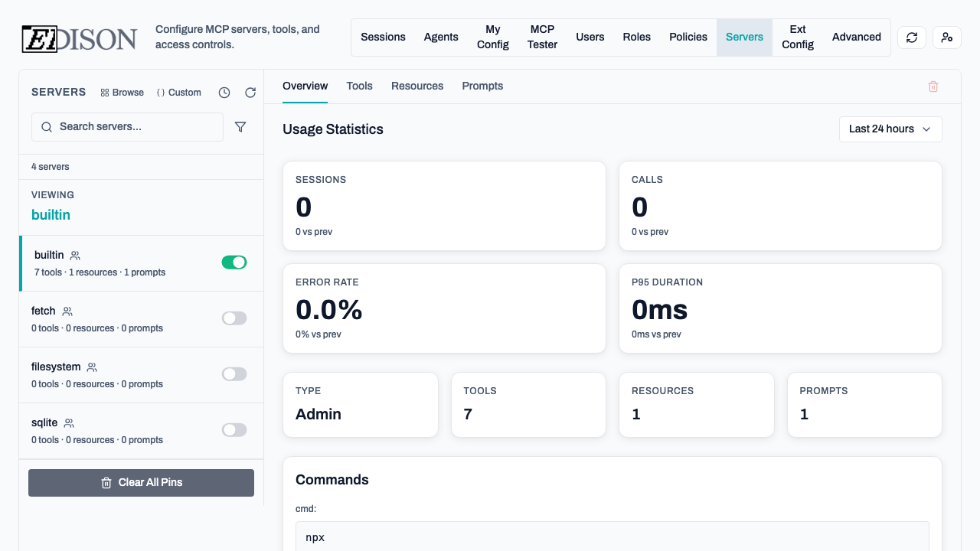Click the Clear All Pins button
The height and width of the screenshot is (551, 980).
(141, 483)
